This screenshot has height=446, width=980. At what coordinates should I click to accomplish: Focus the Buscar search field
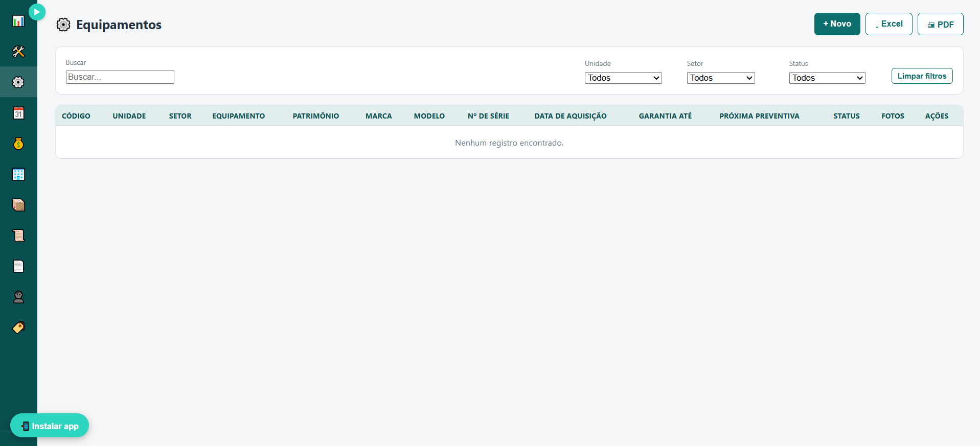point(120,77)
